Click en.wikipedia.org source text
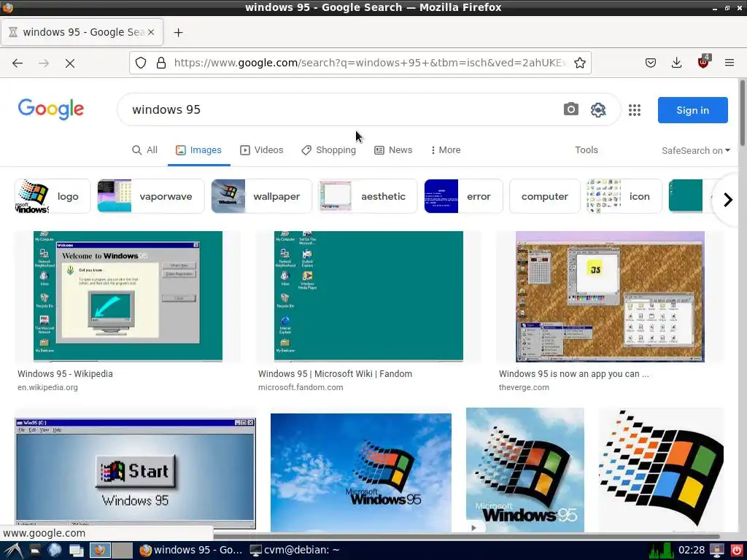This screenshot has height=560, width=747. point(47,387)
